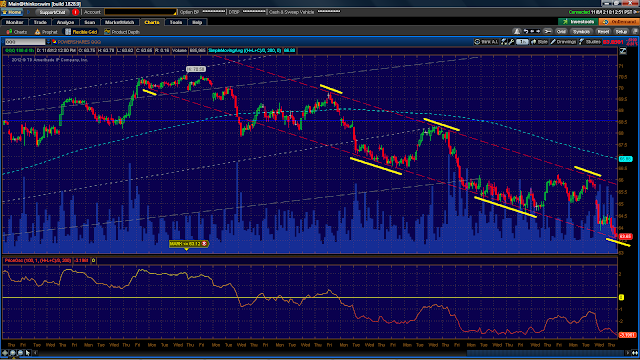Click the red alert indicator beside SupportChat

(75, 12)
